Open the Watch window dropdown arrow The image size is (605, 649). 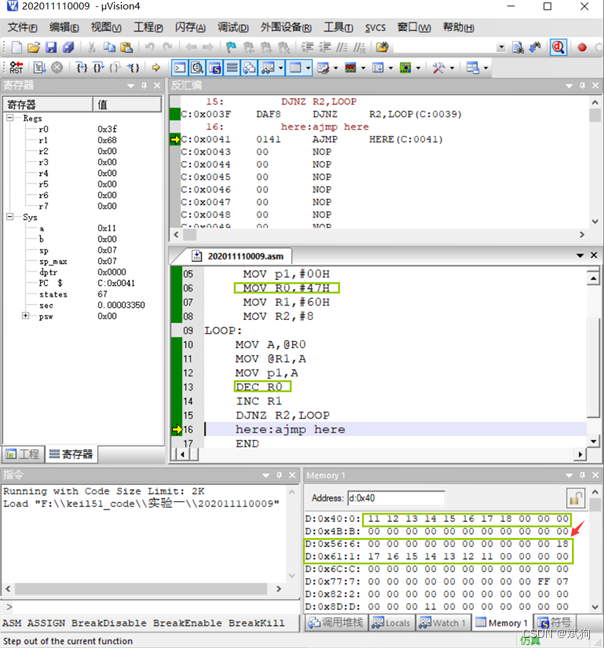[281, 67]
